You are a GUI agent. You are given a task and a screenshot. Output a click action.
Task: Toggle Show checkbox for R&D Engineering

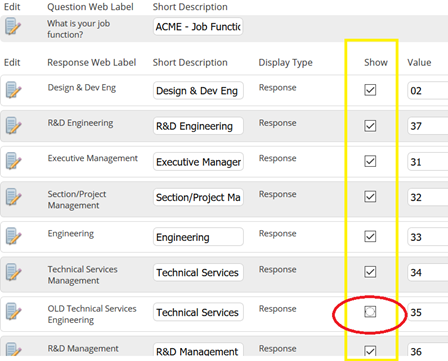pyautogui.click(x=370, y=126)
